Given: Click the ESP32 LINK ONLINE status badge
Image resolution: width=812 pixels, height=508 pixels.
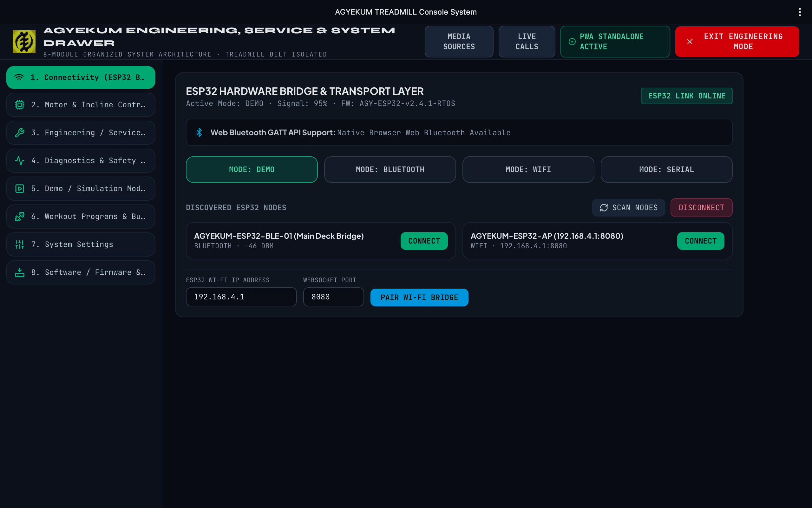Looking at the screenshot, I should [x=686, y=96].
